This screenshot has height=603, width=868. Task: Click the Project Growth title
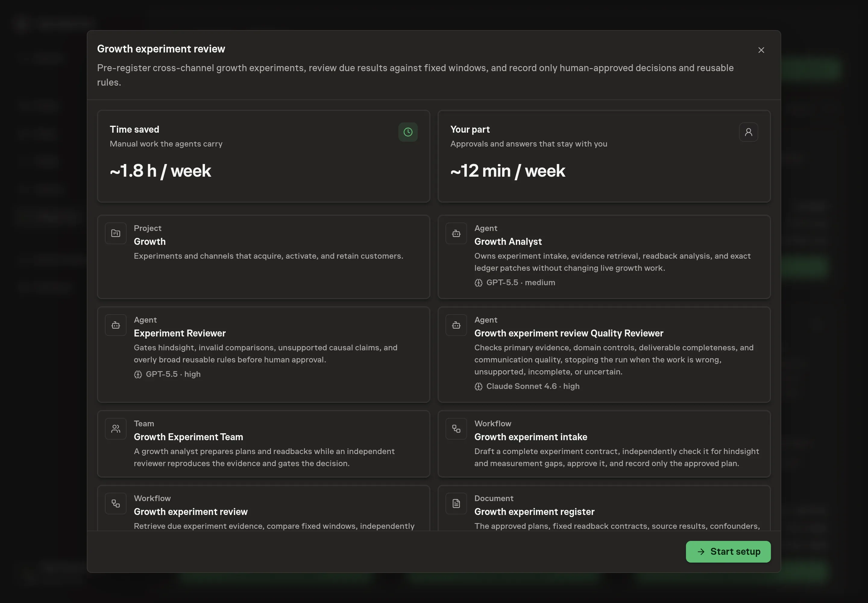pos(149,242)
